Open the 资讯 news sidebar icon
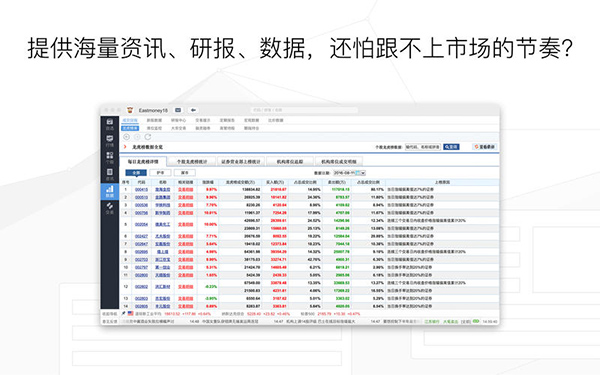The width and height of the screenshot is (600, 375). click(110, 174)
